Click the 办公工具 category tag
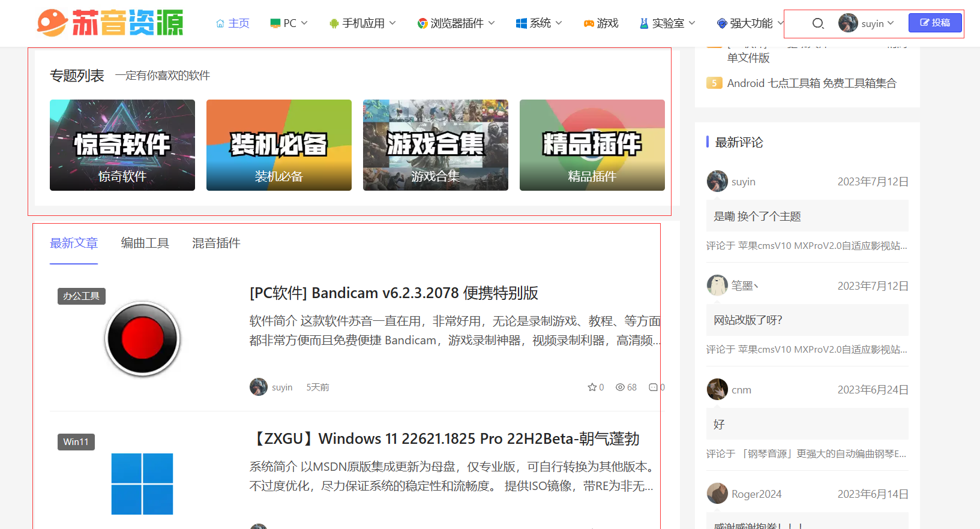980x529 pixels. point(82,296)
